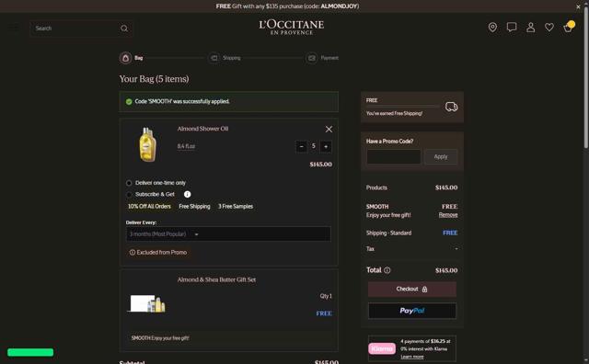Click the free shipping truck icon
The height and width of the screenshot is (364, 589).
coord(451,107)
